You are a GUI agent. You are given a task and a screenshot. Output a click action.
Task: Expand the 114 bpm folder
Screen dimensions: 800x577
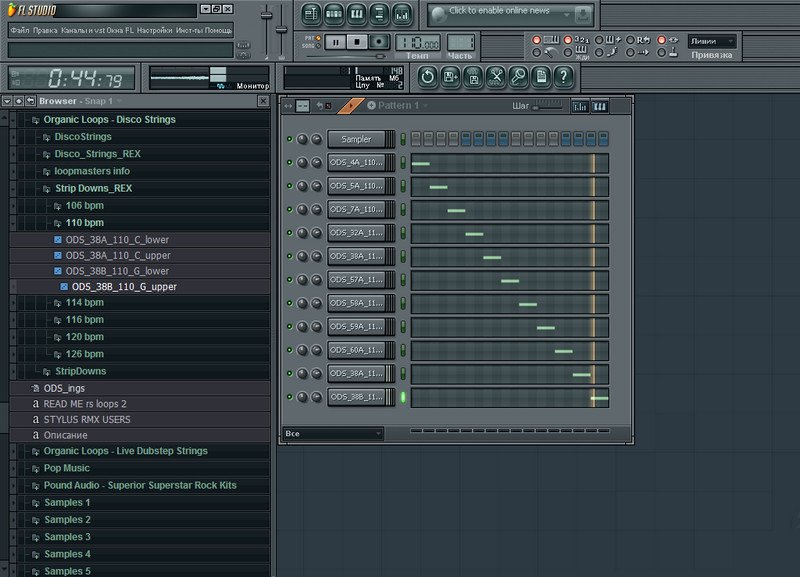(x=85, y=302)
